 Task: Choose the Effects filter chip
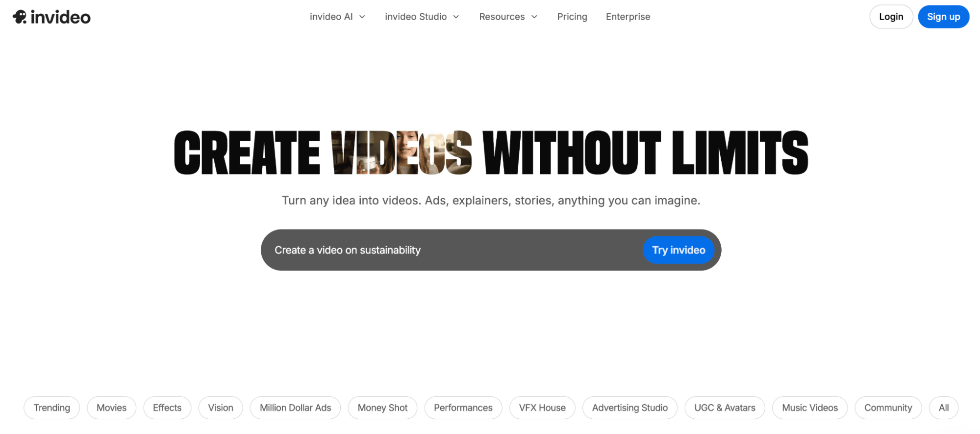[x=167, y=408]
